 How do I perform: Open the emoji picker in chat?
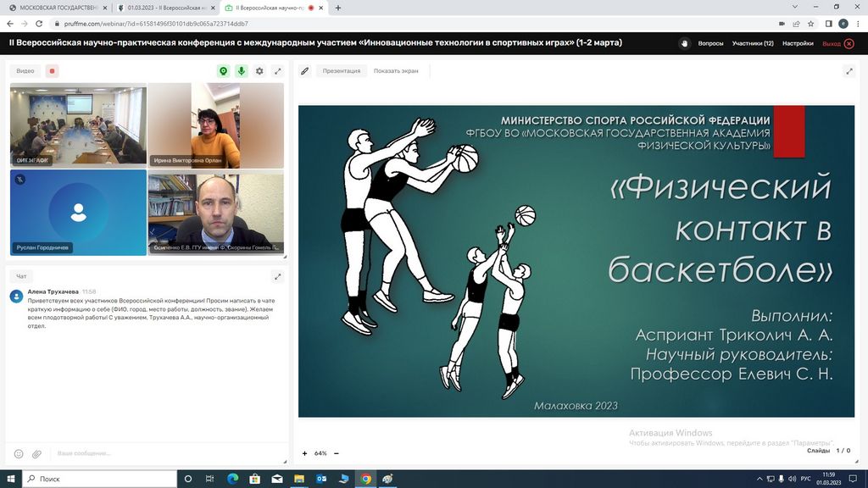[x=19, y=454]
